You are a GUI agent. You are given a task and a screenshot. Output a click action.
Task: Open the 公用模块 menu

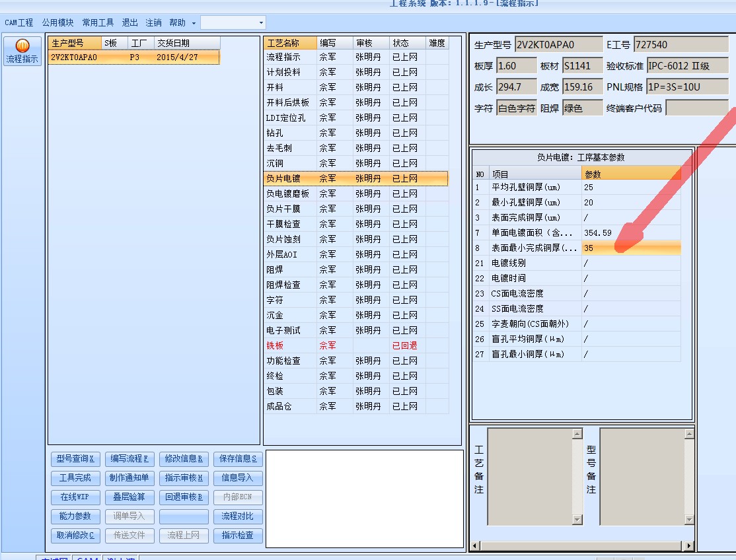[57, 22]
